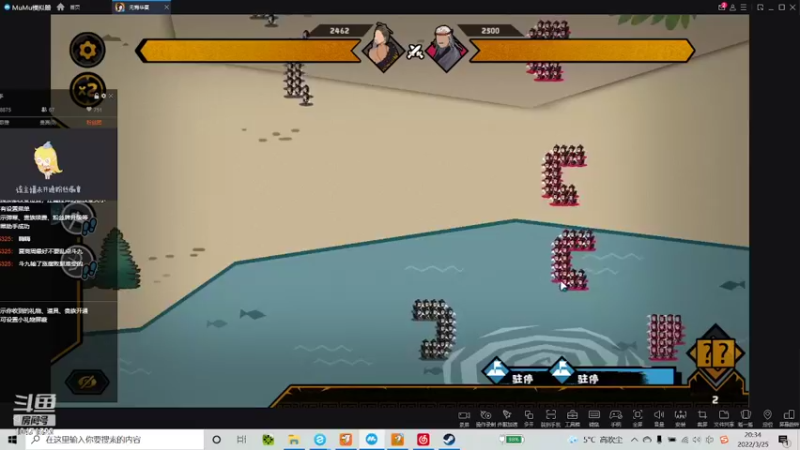
Task: Click MuMu app icon on taskbar
Action: click(x=371, y=439)
